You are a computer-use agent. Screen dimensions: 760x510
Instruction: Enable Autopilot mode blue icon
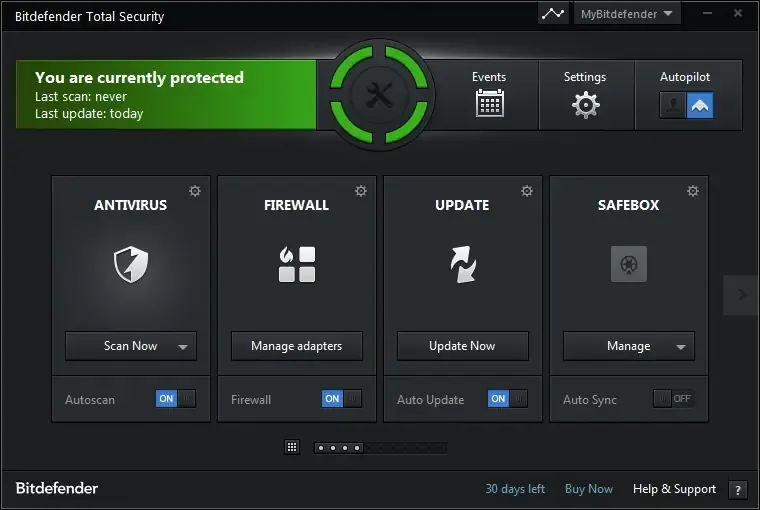pos(699,105)
